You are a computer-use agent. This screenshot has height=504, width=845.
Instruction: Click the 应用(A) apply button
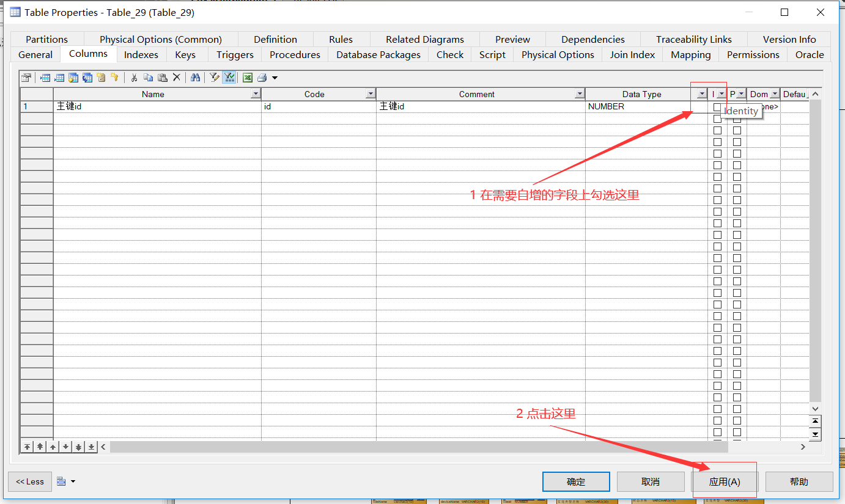tap(725, 481)
